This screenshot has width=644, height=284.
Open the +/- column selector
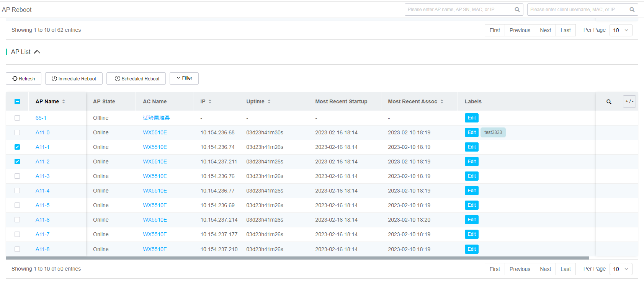(x=629, y=101)
